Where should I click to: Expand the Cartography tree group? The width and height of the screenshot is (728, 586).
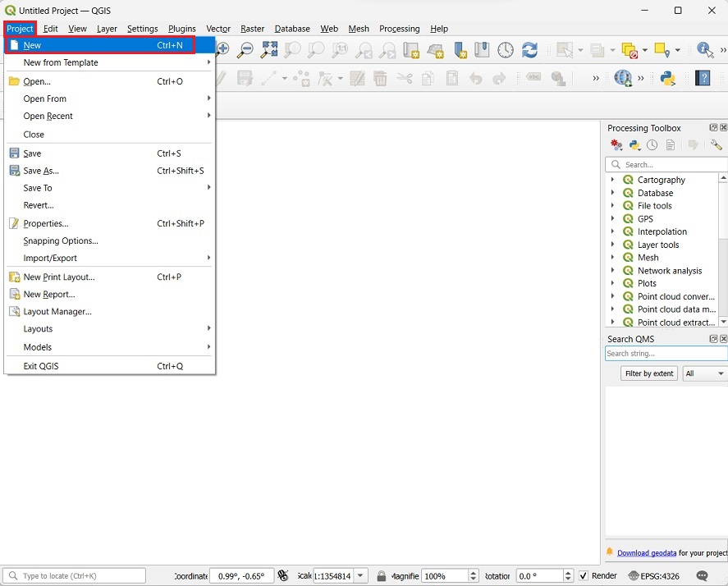coord(612,180)
